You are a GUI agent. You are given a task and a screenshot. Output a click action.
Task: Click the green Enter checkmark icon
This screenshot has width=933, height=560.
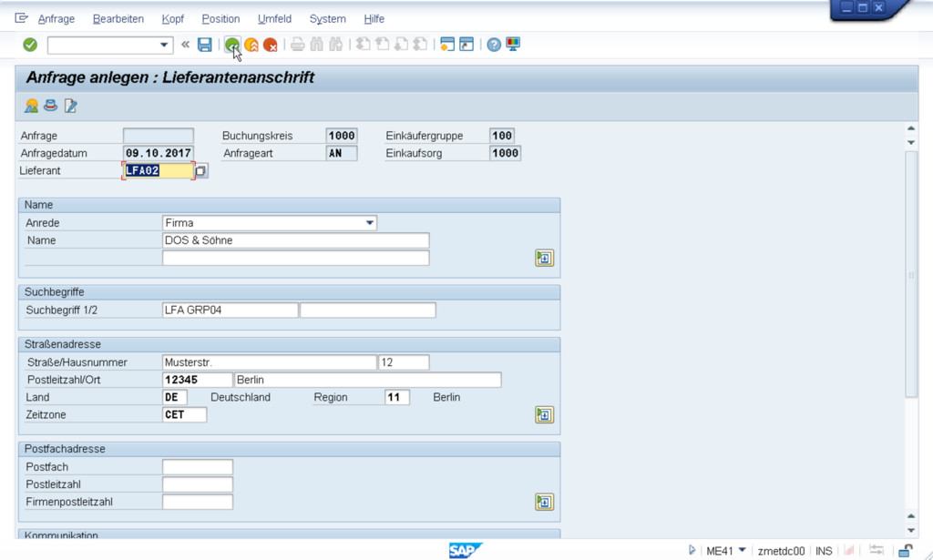click(x=30, y=45)
